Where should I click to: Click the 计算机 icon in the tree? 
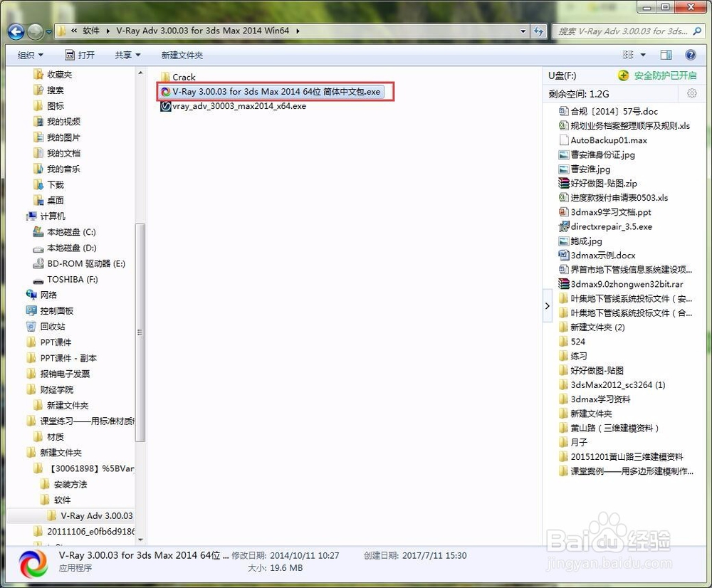[x=31, y=216]
